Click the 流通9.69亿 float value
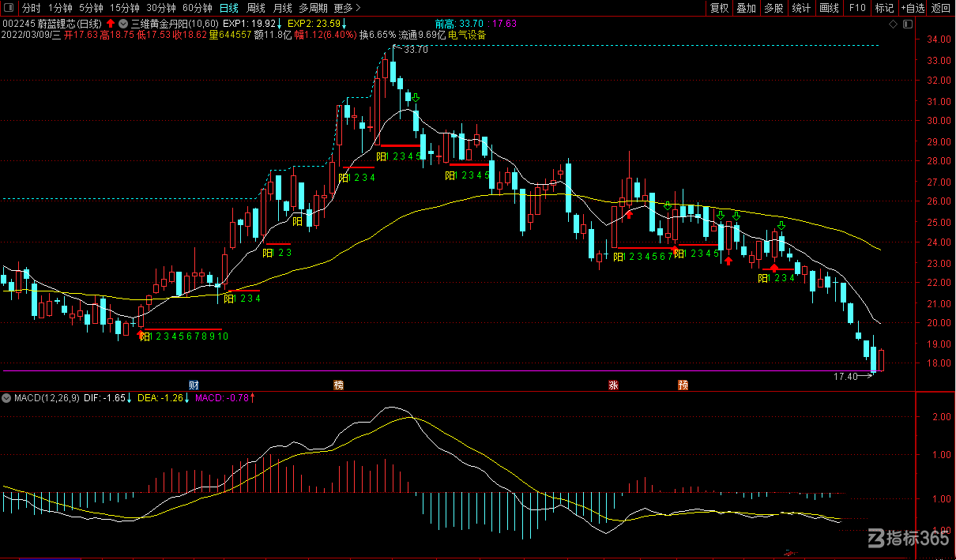 pos(422,35)
